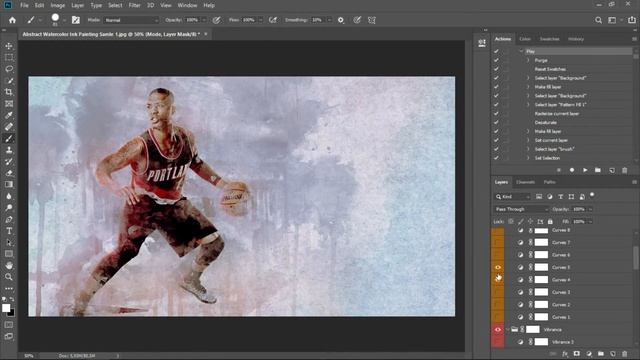The height and width of the screenshot is (360, 640).
Task: Toggle lock all layer icon
Action: coord(550,222)
